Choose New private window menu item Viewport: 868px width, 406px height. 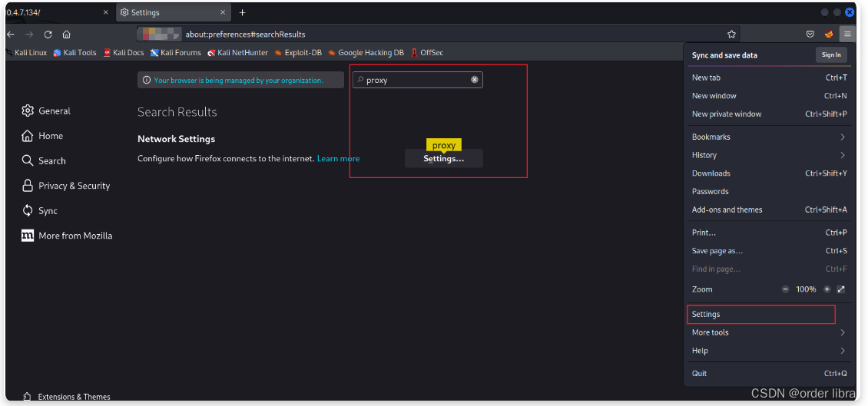tap(770, 114)
